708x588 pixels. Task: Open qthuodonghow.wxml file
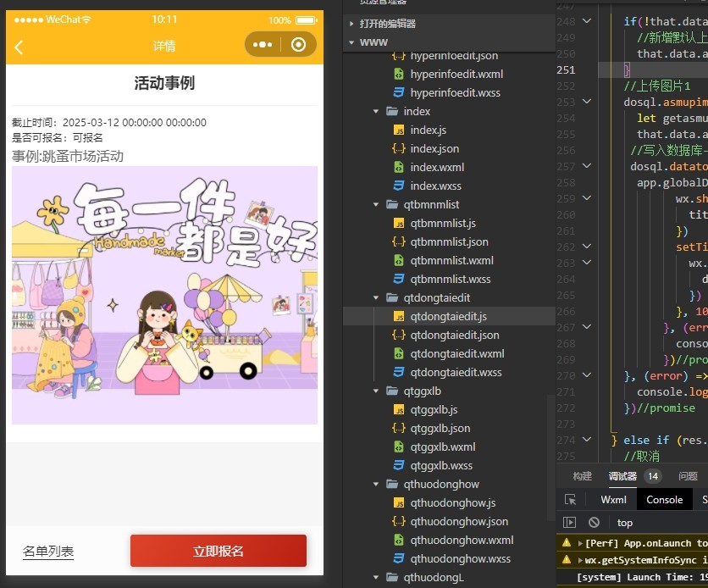pos(462,540)
